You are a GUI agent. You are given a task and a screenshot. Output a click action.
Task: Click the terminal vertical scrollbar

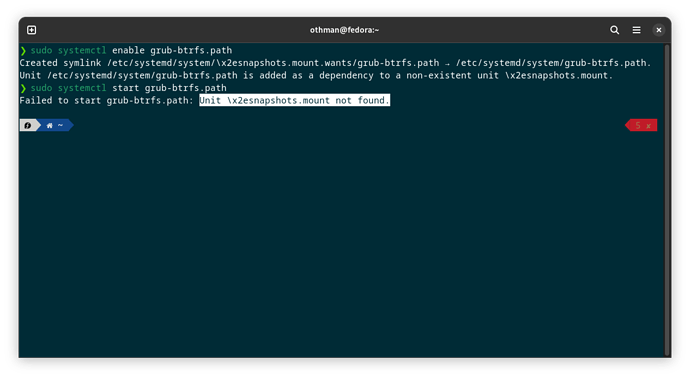[667, 199]
